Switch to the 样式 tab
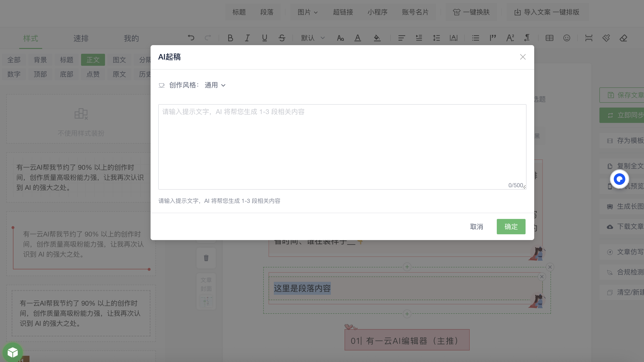This screenshot has width=644, height=362. click(30, 38)
